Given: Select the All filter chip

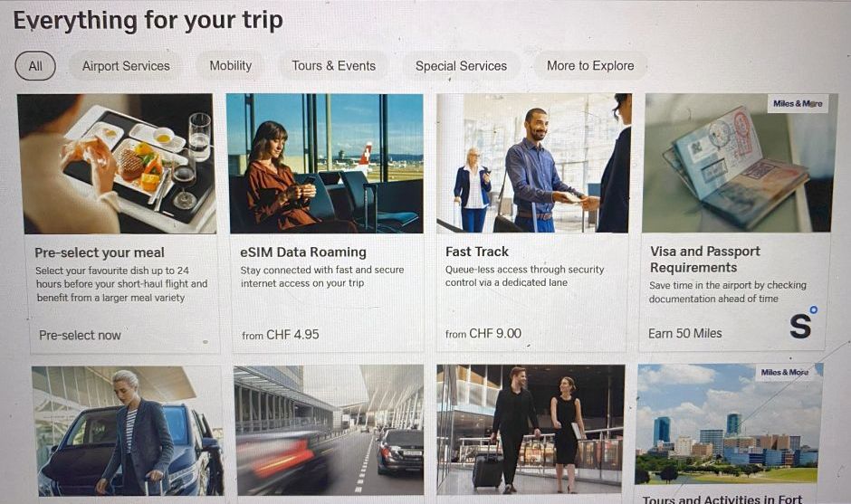Looking at the screenshot, I should tap(35, 66).
